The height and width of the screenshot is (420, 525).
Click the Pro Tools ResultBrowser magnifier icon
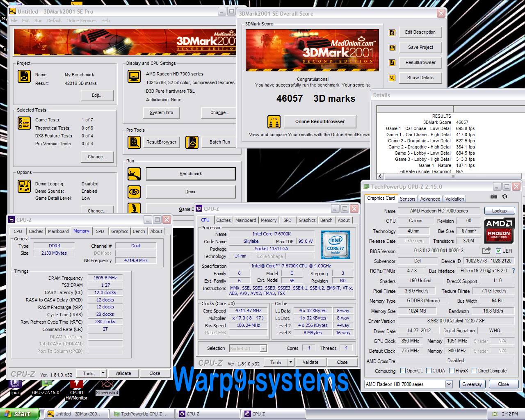[134, 142]
